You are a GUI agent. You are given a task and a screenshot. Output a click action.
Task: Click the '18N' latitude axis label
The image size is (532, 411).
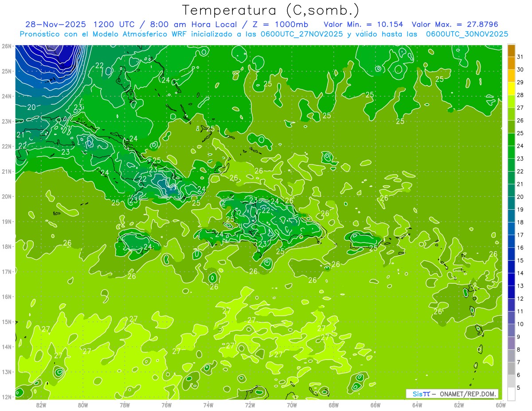pyautogui.click(x=7, y=247)
